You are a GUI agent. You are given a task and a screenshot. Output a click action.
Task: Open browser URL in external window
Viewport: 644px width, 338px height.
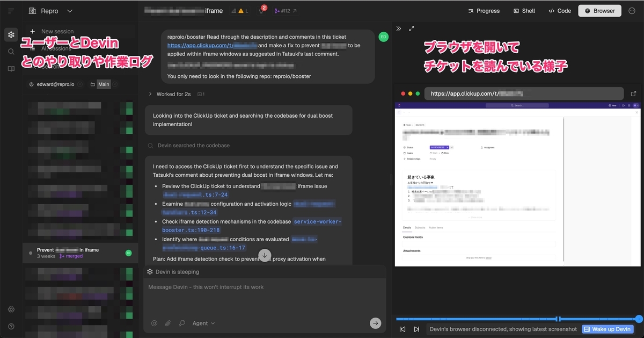click(x=633, y=94)
